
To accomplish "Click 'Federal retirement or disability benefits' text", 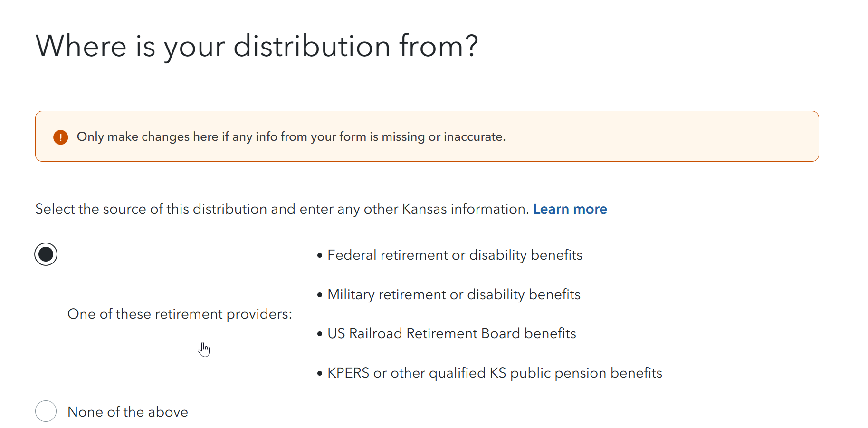I will coord(455,255).
